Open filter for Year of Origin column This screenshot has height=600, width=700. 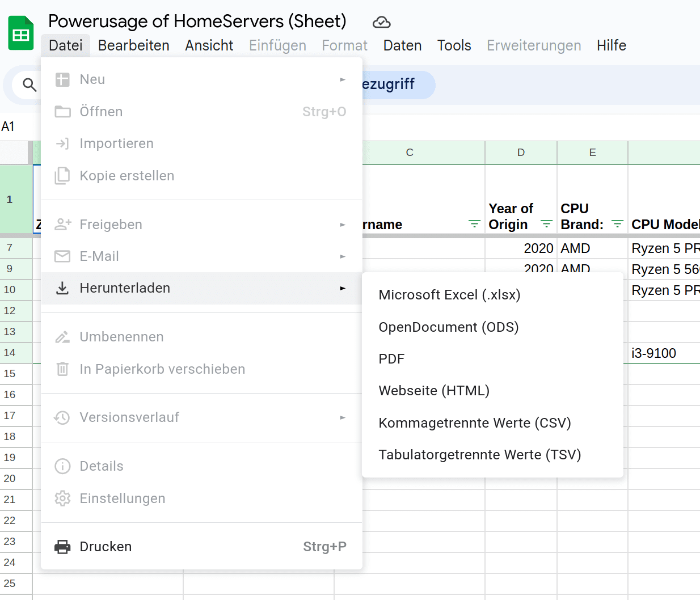547,224
